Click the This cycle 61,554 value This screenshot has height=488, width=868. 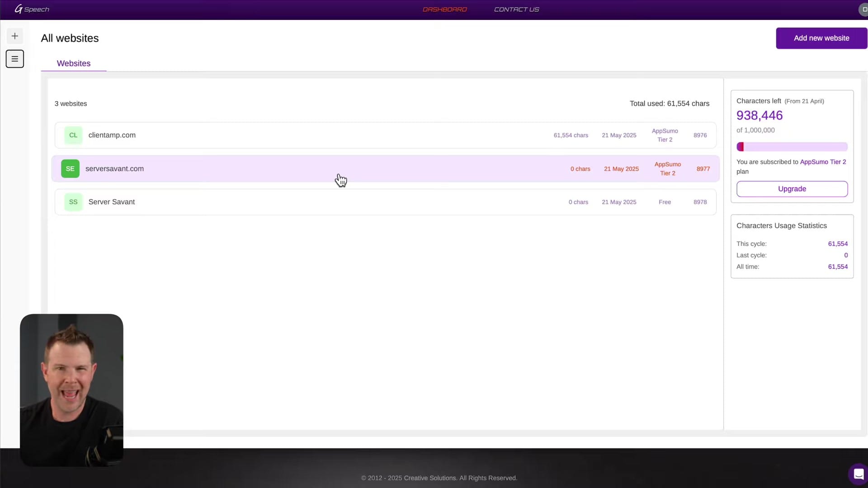coord(838,244)
